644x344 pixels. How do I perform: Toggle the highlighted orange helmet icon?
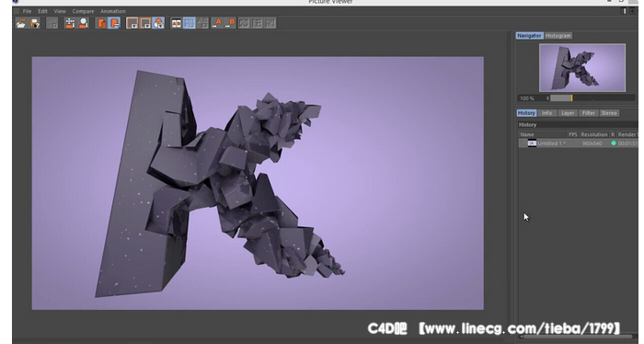158,23
